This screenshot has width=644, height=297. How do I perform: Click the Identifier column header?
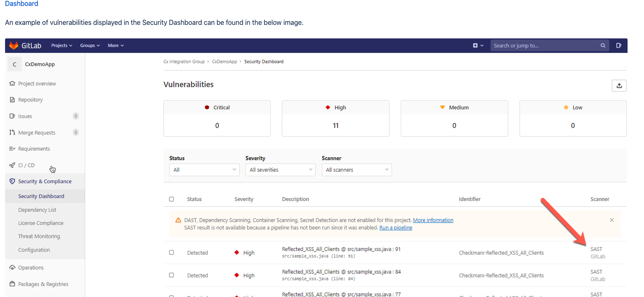pos(470,199)
